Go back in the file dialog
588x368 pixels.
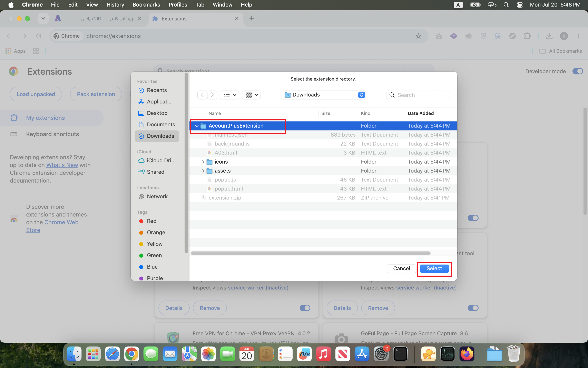click(202, 95)
